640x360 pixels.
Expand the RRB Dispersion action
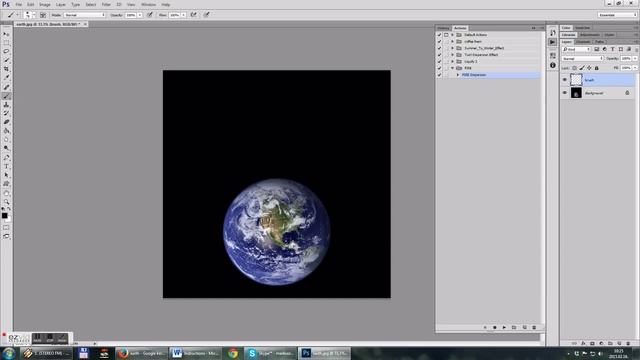click(458, 75)
